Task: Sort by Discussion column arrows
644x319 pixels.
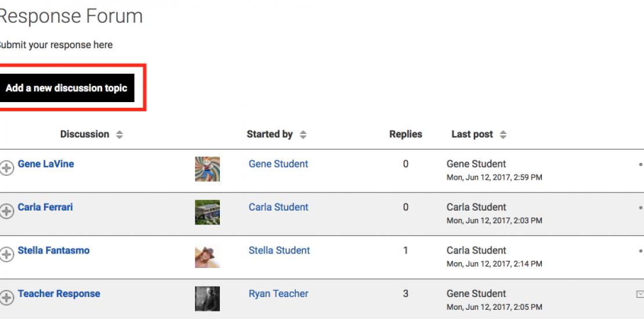Action: click(120, 135)
